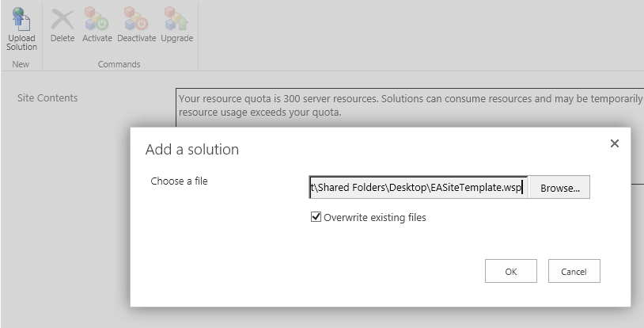
Task: Select the Activate text label
Action: coord(97,38)
